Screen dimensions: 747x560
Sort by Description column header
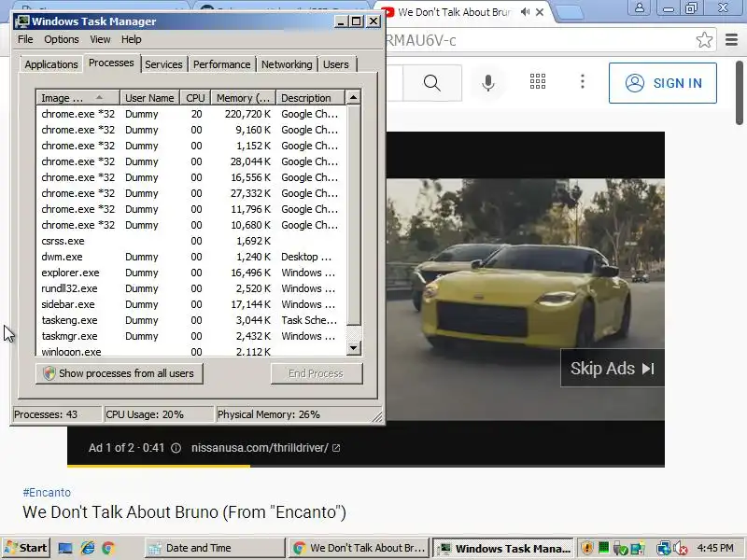[x=310, y=98]
